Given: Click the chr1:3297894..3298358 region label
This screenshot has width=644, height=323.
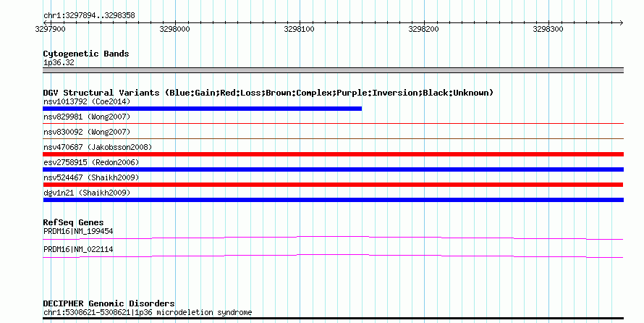Looking at the screenshot, I should tap(89, 15).
